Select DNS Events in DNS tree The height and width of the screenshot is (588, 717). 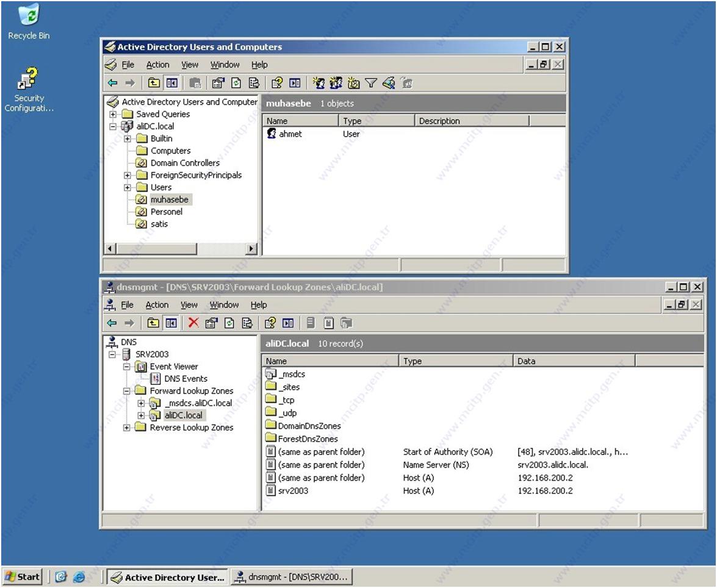(186, 379)
